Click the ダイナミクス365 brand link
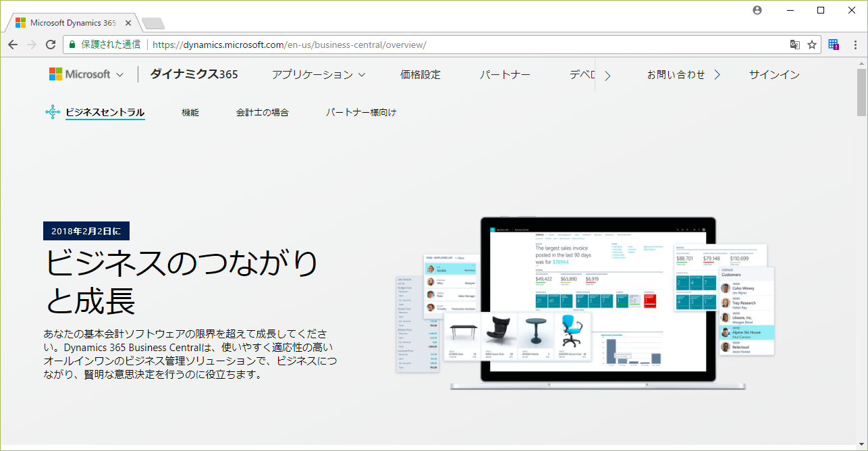The width and height of the screenshot is (868, 451). pos(194,74)
